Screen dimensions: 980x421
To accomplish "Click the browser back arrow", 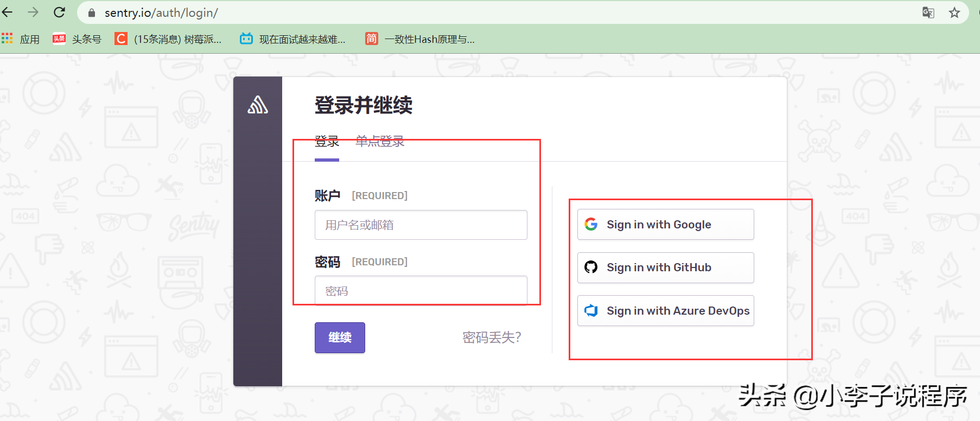I will (x=7, y=12).
